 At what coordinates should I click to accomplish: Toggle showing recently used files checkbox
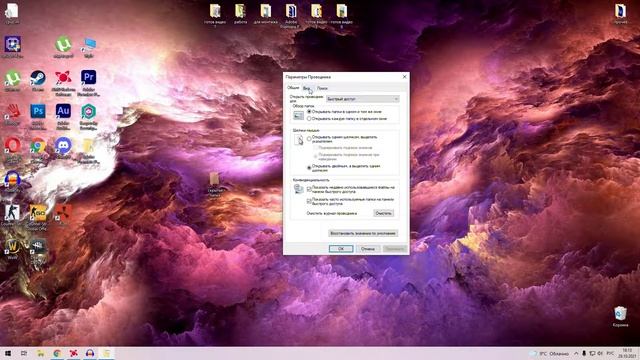click(309, 189)
